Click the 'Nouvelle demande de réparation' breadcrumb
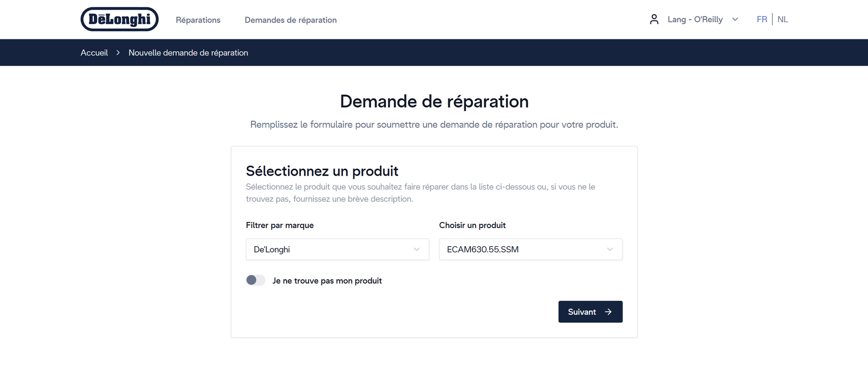This screenshot has height=367, width=868. point(188,53)
